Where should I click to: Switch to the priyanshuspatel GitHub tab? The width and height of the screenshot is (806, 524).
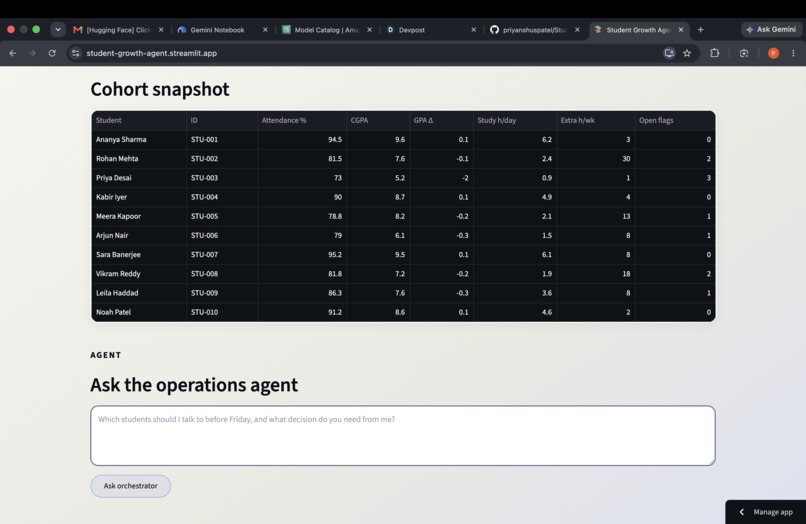534,30
